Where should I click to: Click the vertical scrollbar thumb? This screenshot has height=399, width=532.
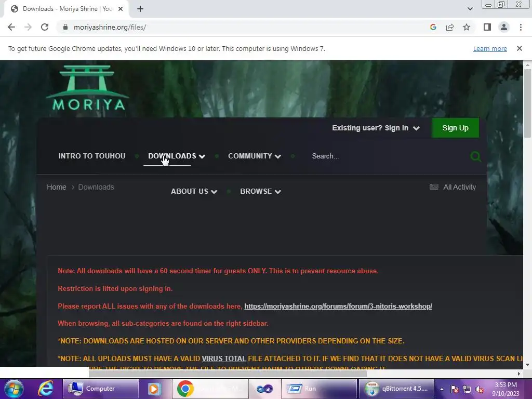coord(527,103)
